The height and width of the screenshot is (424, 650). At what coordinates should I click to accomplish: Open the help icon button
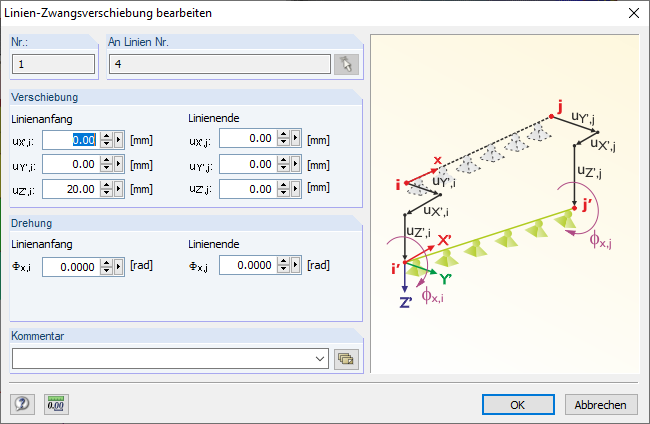tap(22, 404)
